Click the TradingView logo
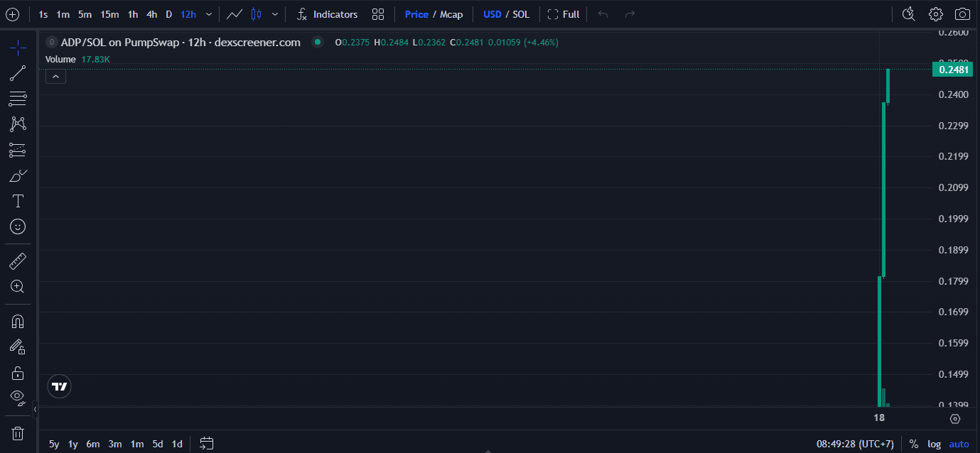The width and height of the screenshot is (980, 453). 60,386
